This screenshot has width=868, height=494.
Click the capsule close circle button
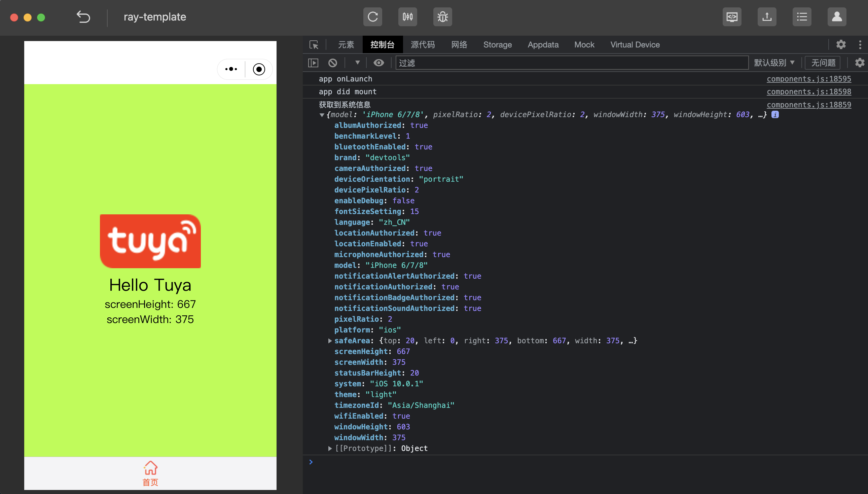(259, 69)
